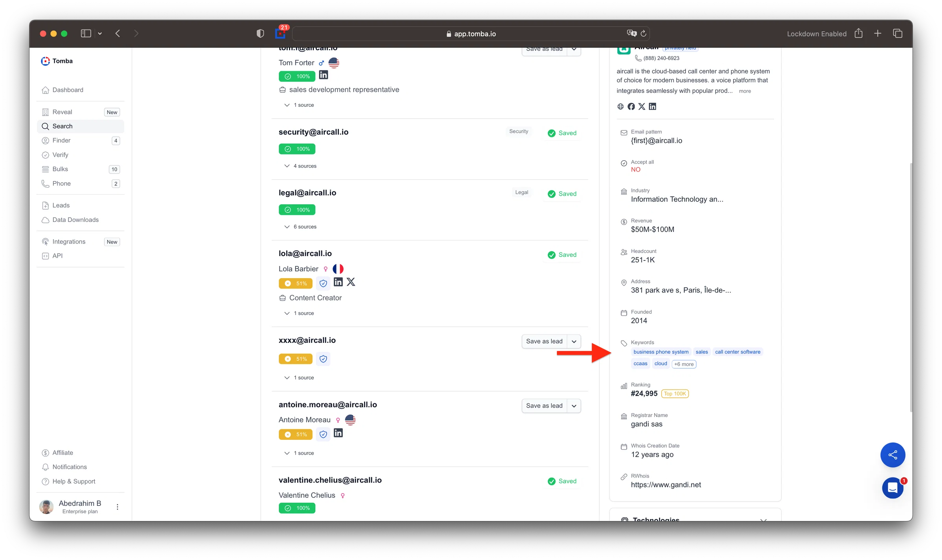Click the translate icon in address bar
This screenshot has width=942, height=560.
(x=631, y=33)
